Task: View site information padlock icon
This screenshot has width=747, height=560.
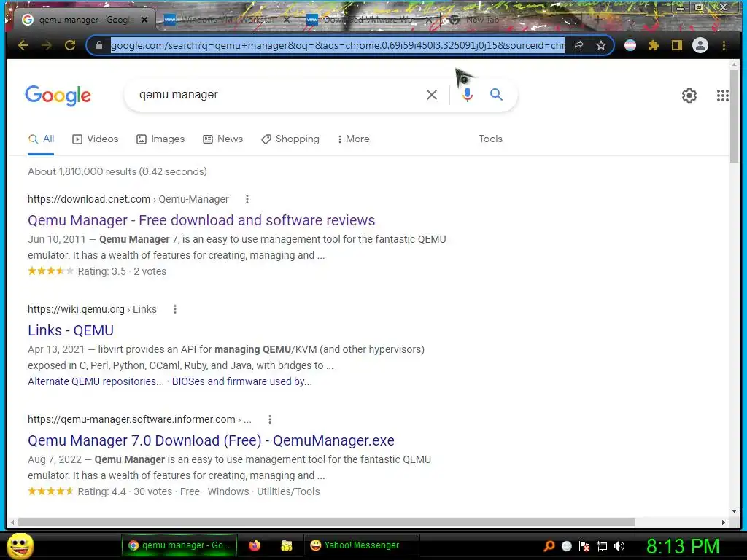Action: pos(99,45)
